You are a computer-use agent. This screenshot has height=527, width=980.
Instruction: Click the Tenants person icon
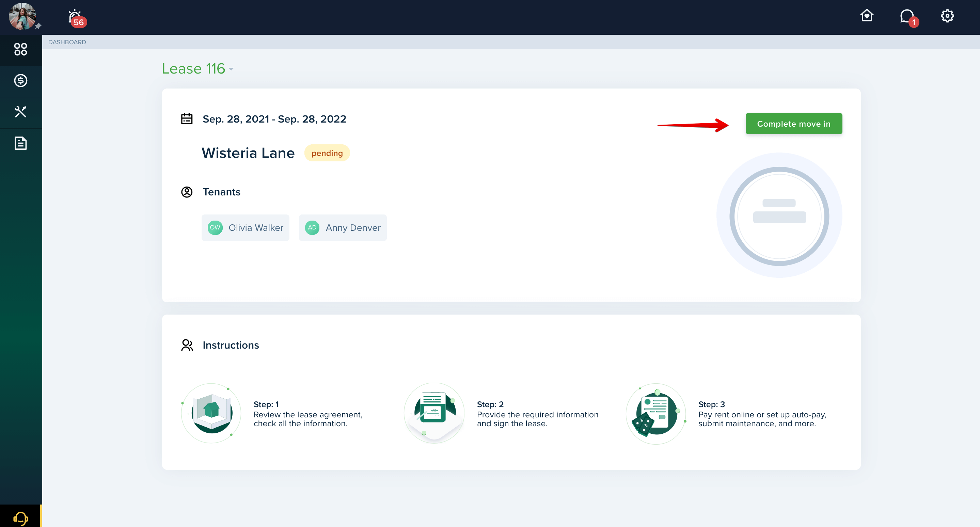(186, 192)
